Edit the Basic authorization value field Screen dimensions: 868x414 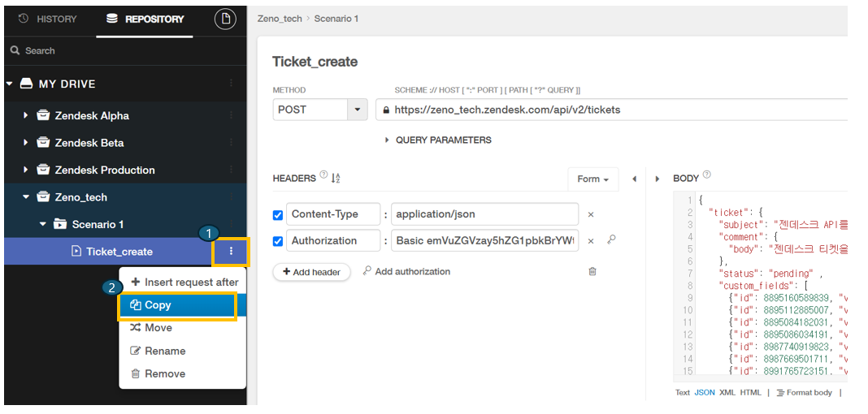(x=484, y=241)
